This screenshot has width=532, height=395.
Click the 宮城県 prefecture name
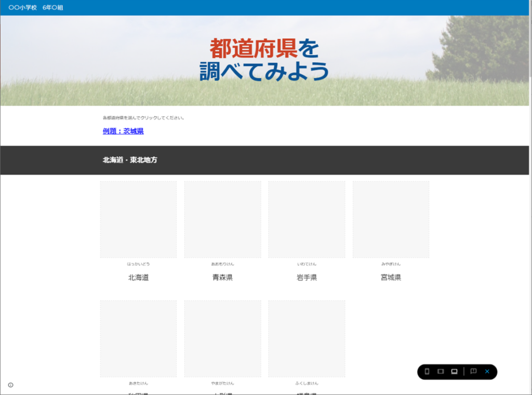391,277
